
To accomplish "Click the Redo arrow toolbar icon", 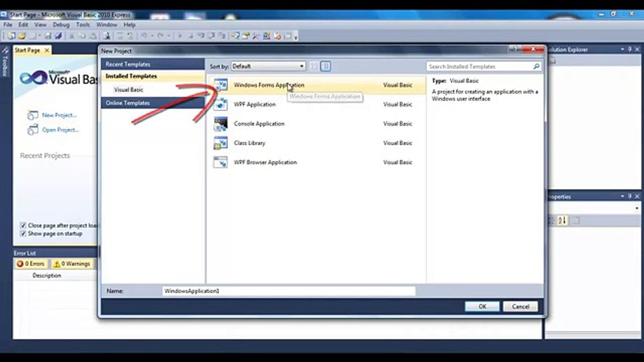I will tap(160, 36).
